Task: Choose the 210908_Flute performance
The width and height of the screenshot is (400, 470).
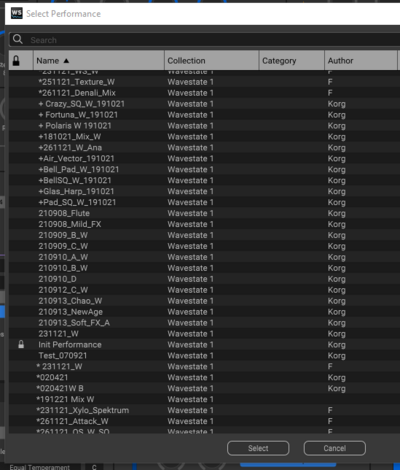Action: (204, 213)
